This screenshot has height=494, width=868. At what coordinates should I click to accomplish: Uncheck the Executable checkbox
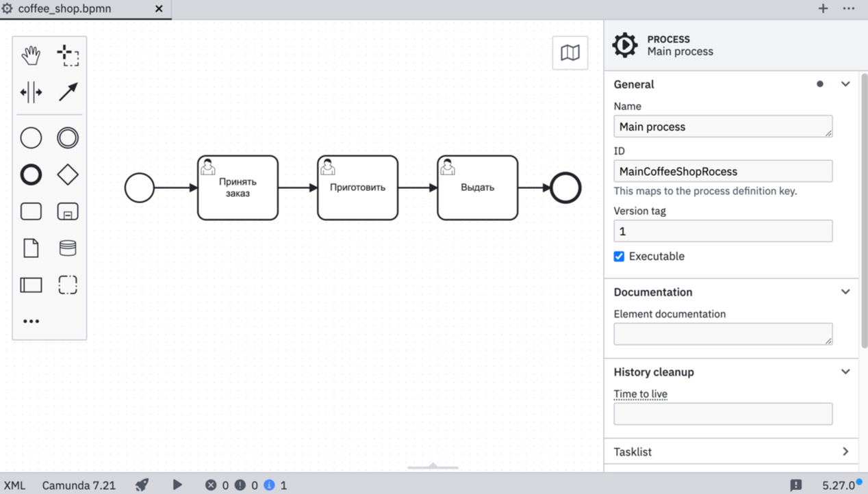coord(619,256)
